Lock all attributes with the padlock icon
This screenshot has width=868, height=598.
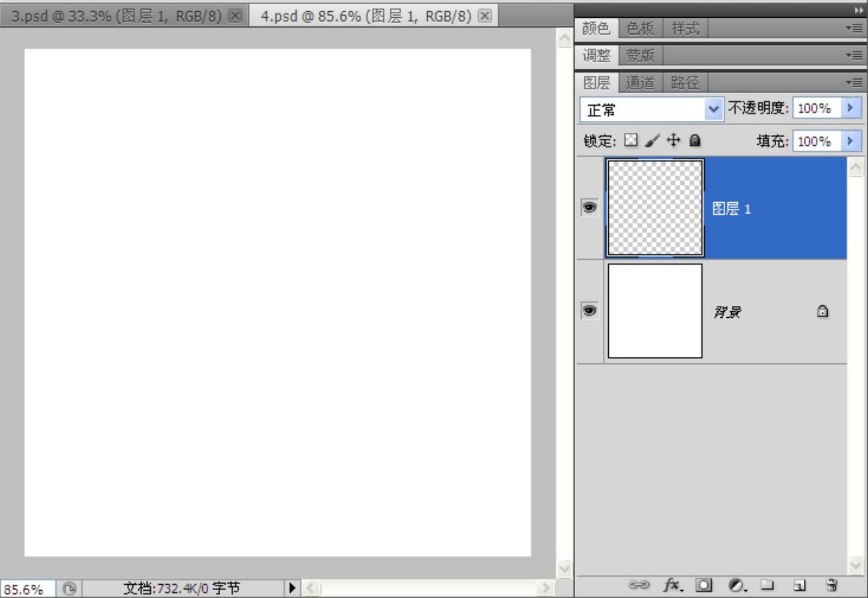694,140
